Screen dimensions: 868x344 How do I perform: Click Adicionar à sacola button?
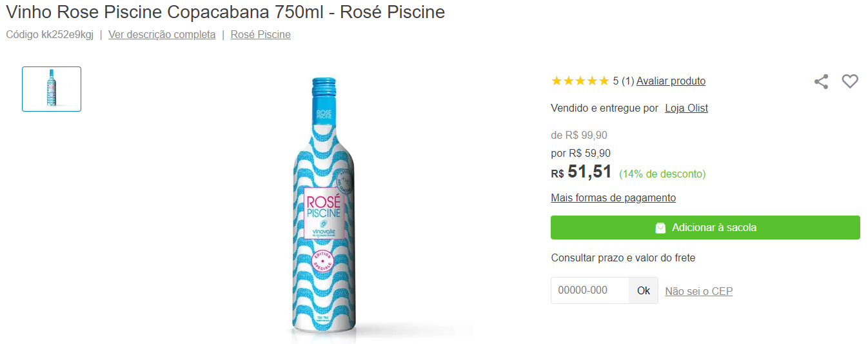pyautogui.click(x=705, y=227)
